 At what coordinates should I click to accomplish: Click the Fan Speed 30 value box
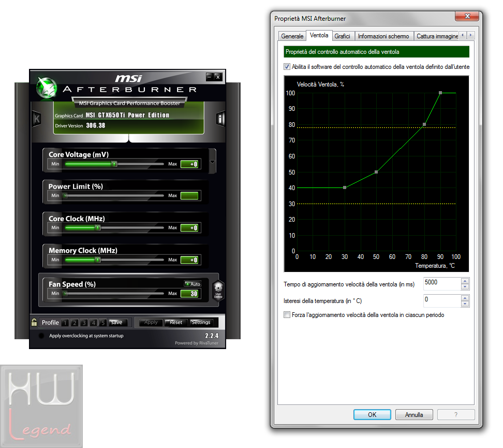point(189,294)
